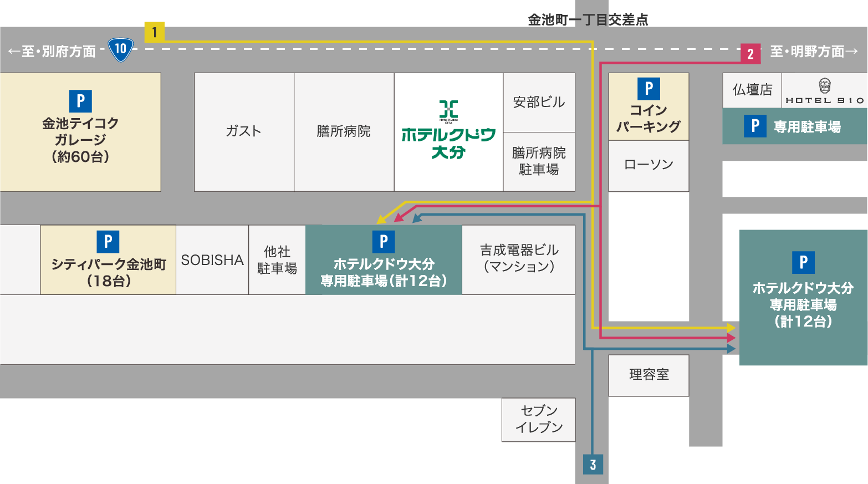Select the ガスト building label

tap(243, 131)
